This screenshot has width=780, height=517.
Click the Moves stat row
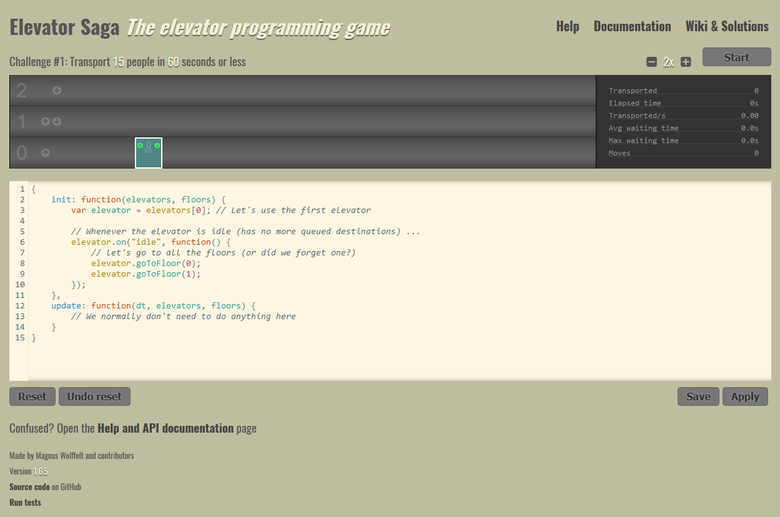[x=683, y=153]
